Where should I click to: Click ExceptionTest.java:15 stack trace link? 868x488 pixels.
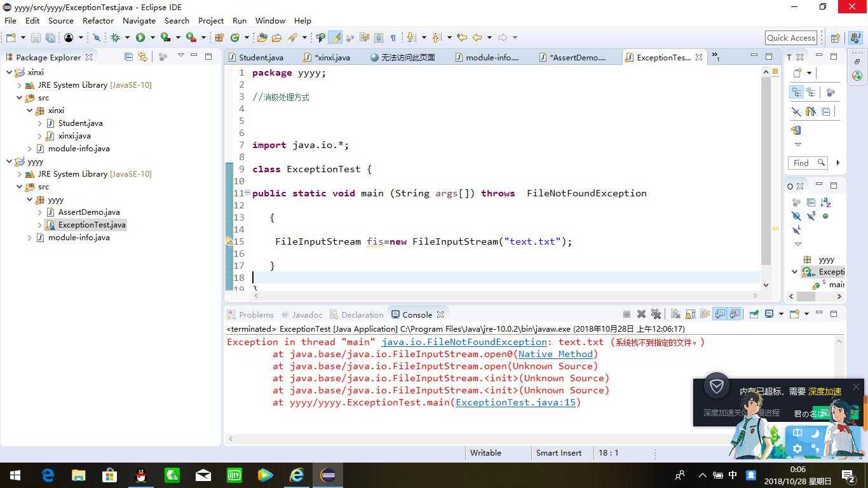(x=515, y=402)
